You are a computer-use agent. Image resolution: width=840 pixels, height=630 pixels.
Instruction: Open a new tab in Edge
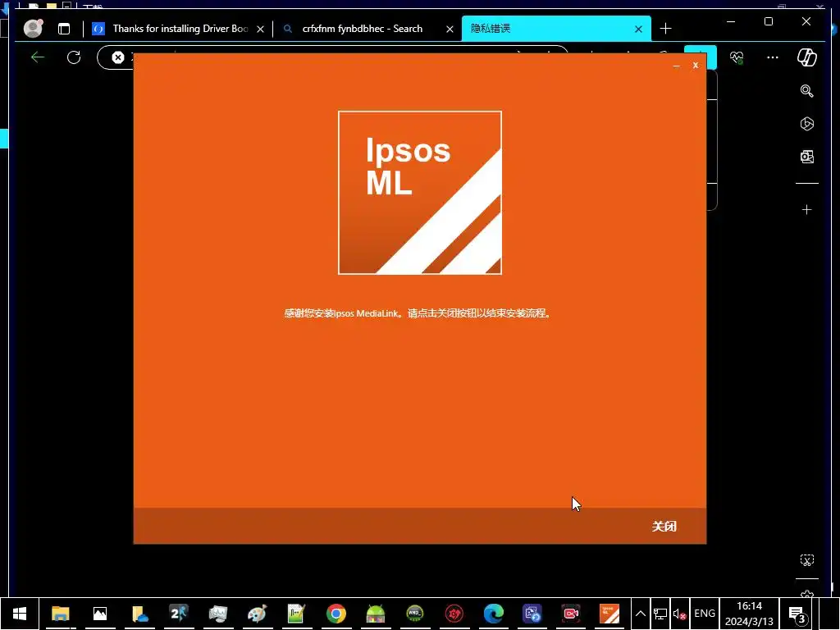click(666, 29)
